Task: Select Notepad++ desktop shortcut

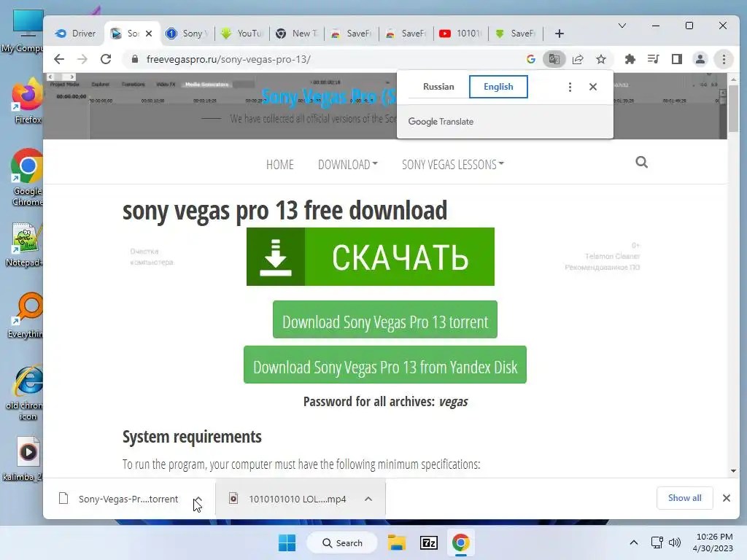Action: tap(25, 245)
